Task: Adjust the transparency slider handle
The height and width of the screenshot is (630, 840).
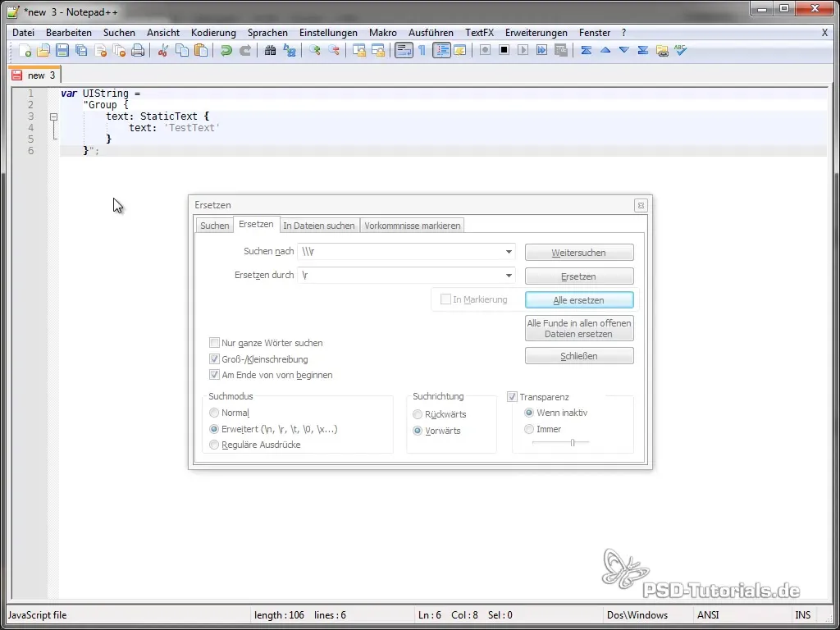Action: coord(573,442)
